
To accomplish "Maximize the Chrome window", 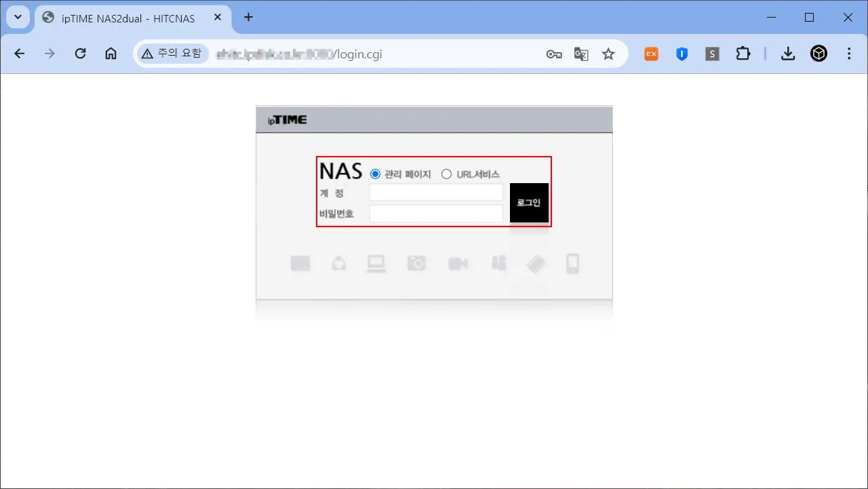I will point(809,18).
